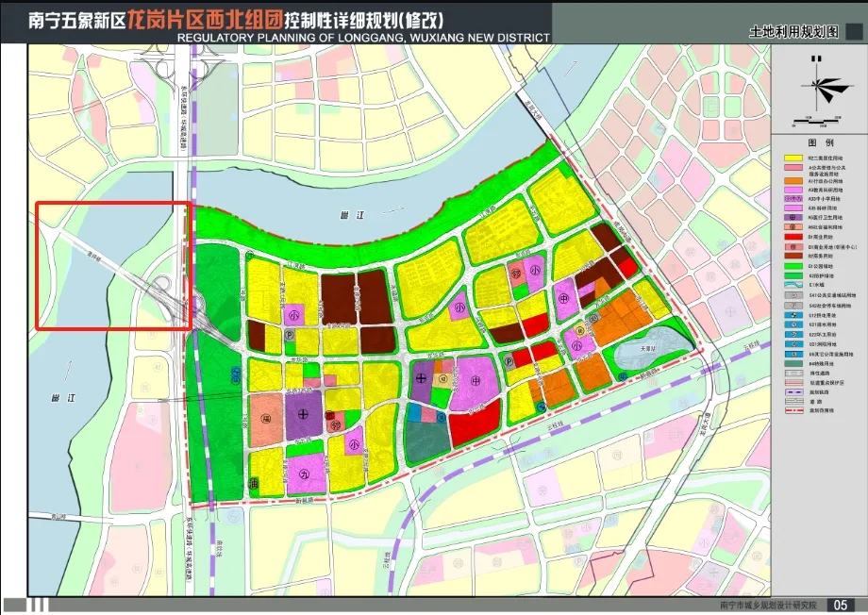The height and width of the screenshot is (615, 868).
Task: Click the 小 school icon right of the maroon blocks
Action: tap(459, 308)
